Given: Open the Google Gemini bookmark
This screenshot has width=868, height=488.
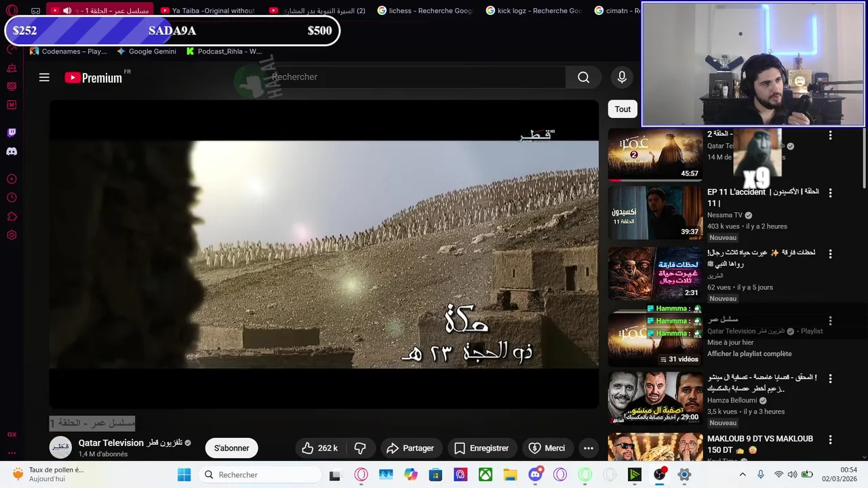Looking at the screenshot, I should point(146,52).
